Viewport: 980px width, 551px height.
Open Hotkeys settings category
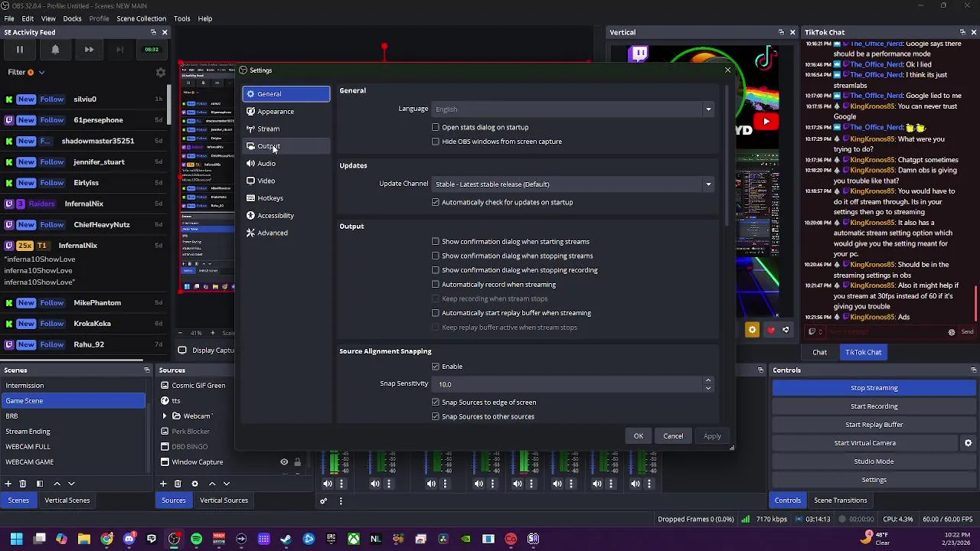pyautogui.click(x=286, y=198)
